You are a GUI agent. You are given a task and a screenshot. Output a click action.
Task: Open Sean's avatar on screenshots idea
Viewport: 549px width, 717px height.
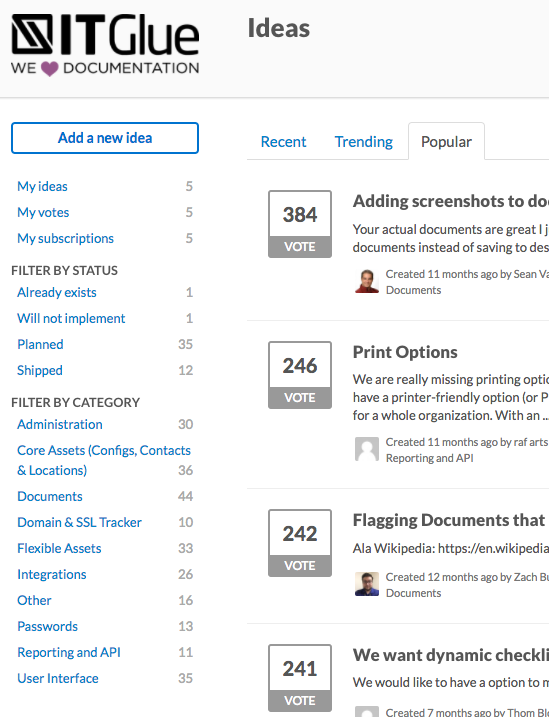[367, 281]
